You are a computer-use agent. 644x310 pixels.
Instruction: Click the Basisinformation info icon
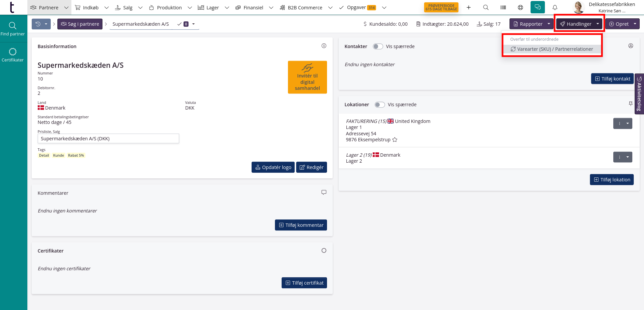point(324,46)
